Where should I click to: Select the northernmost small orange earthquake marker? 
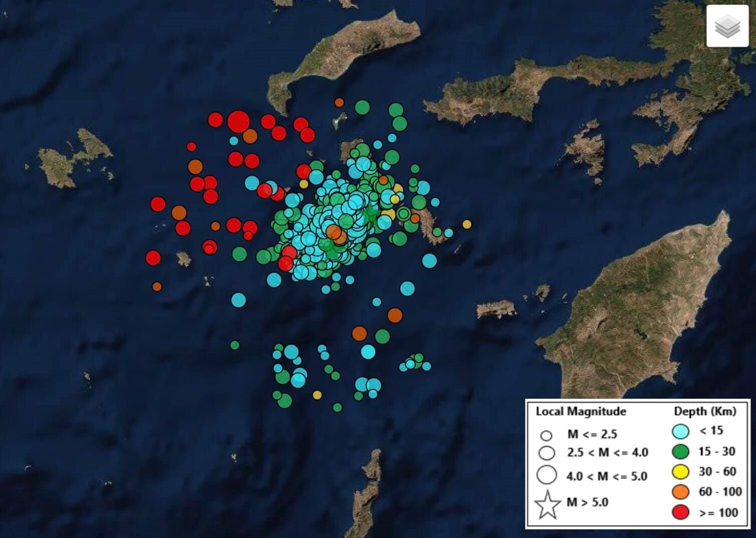pos(339,103)
